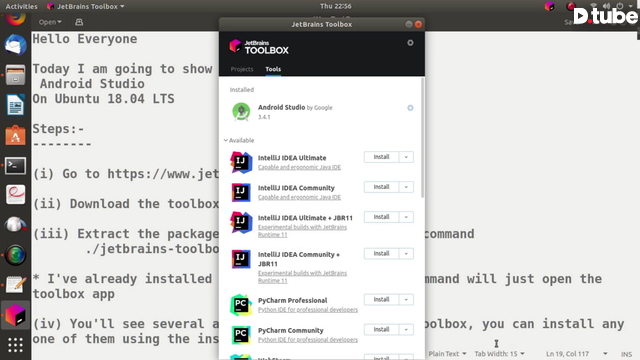640x360 pixels.
Task: Click IntelliJ IDEA Community + JBR11 icon
Action: click(241, 259)
